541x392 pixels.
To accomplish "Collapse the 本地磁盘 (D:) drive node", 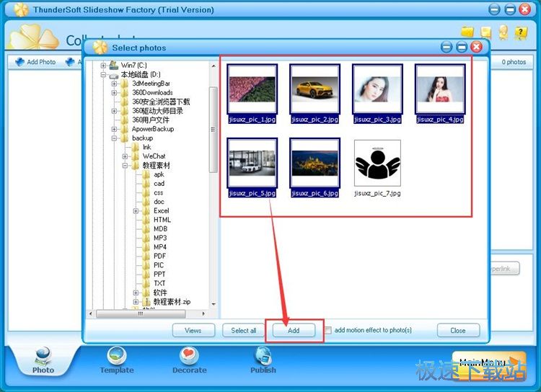I will (103, 74).
